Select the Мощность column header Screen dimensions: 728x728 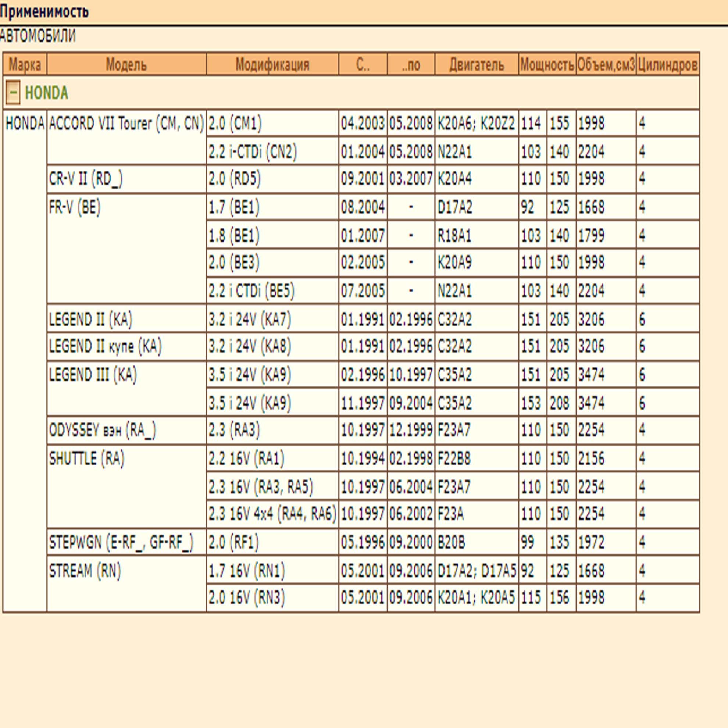coord(547,64)
